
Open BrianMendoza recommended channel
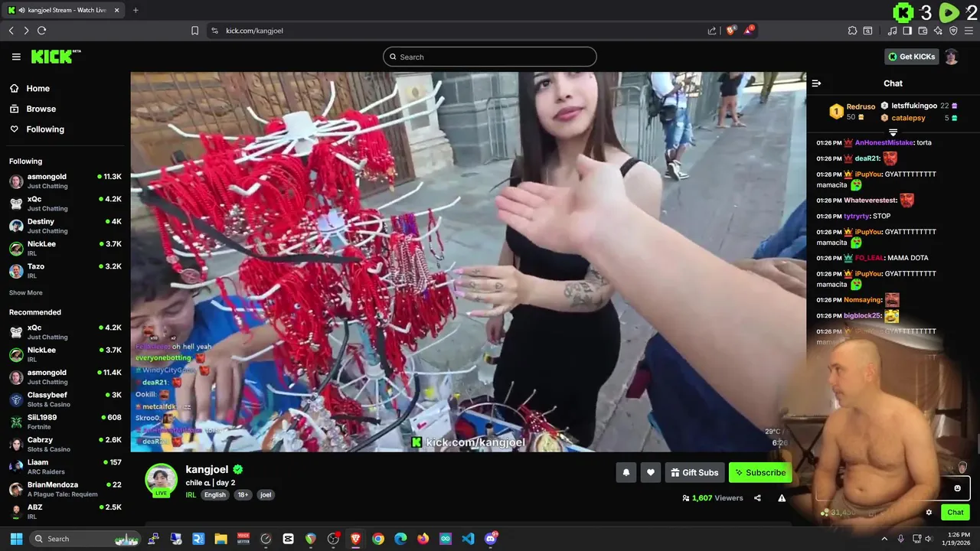[65, 489]
